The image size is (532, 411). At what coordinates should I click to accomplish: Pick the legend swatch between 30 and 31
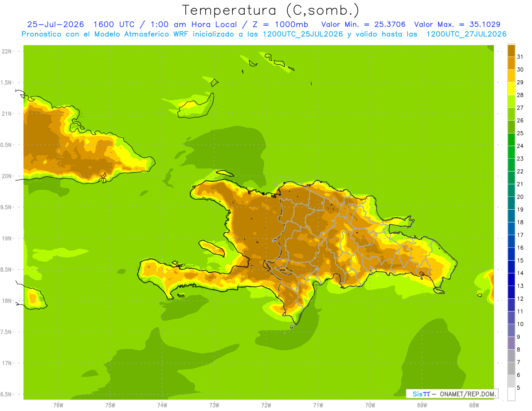point(511,63)
